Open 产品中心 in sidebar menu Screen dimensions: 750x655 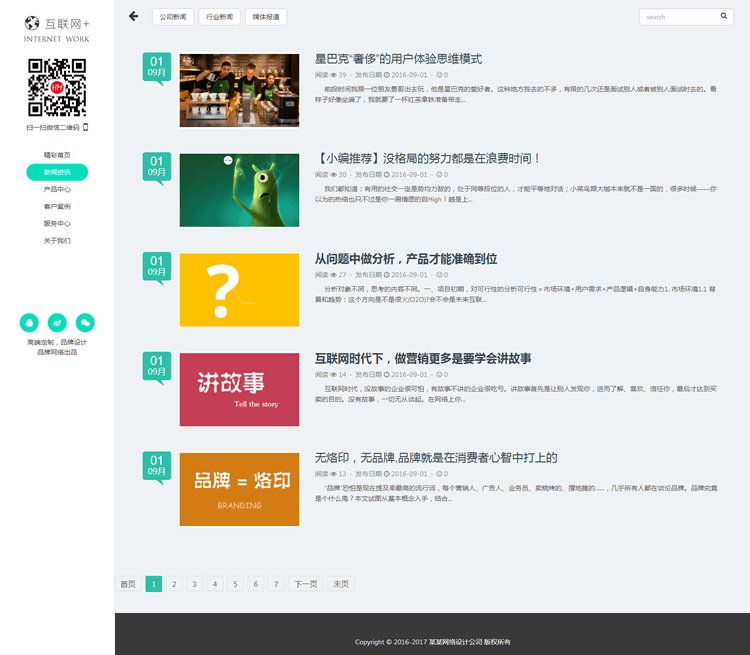tap(57, 189)
